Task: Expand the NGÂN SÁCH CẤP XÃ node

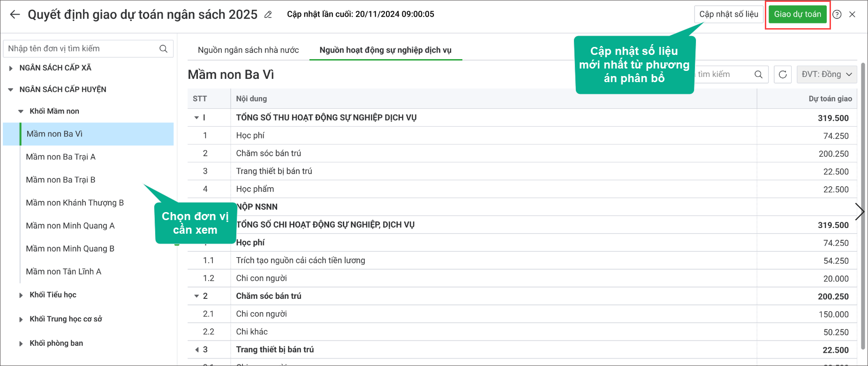Action: 11,69
